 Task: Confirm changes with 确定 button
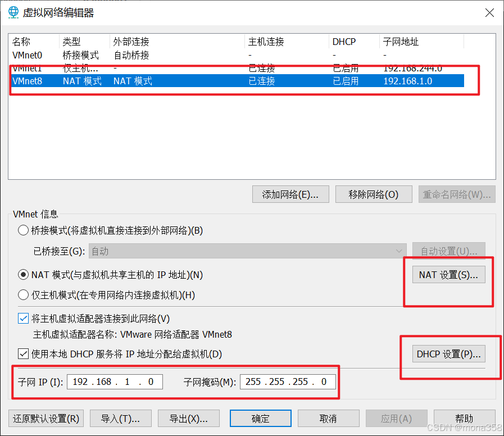click(x=260, y=418)
